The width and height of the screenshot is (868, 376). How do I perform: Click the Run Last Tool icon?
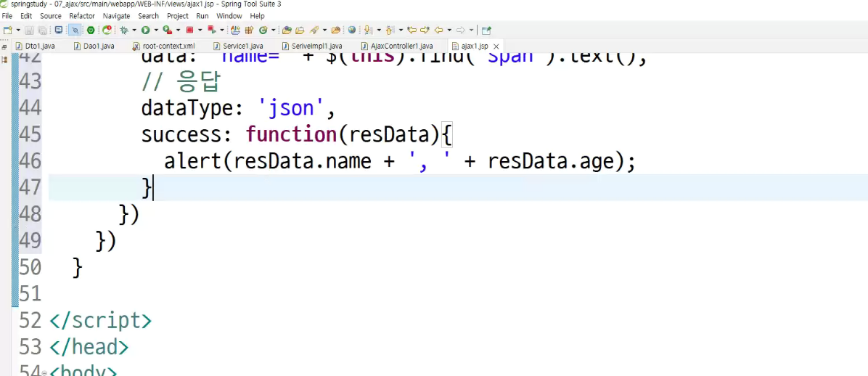(211, 30)
